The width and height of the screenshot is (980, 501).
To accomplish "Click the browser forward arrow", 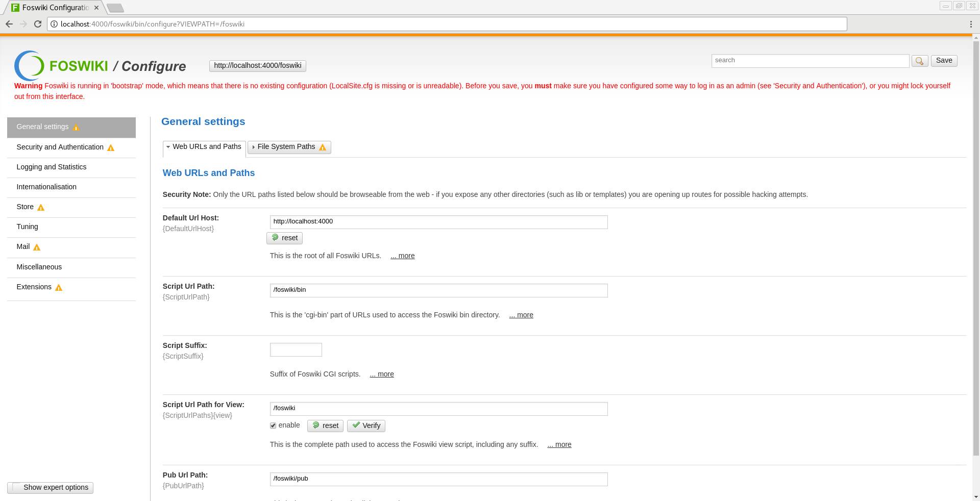I will tap(23, 24).
